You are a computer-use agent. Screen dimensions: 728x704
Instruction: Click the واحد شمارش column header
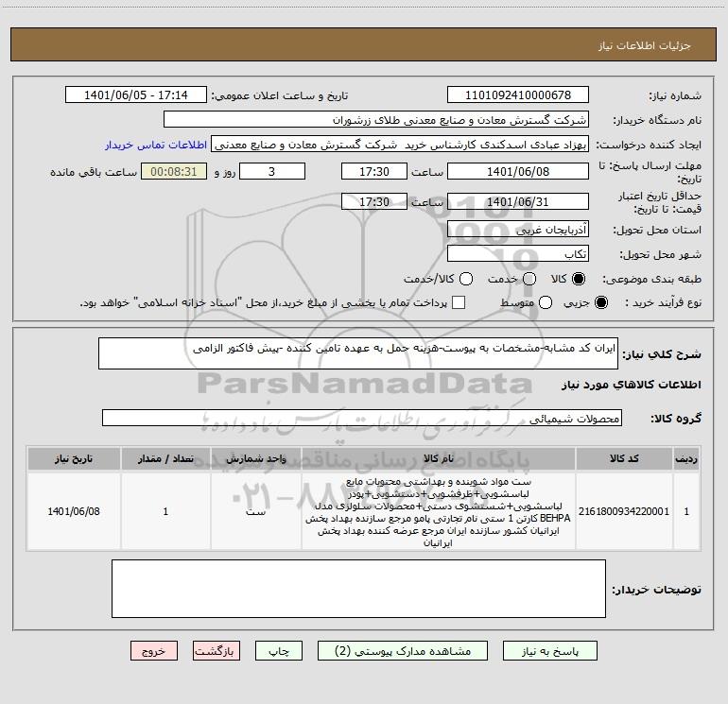[256, 458]
